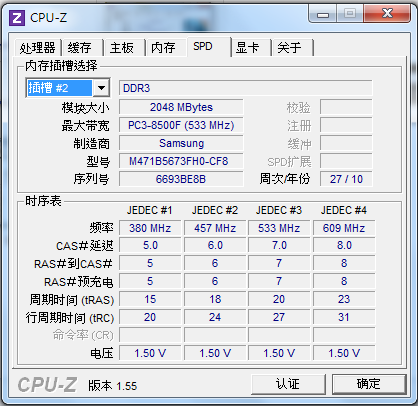Image resolution: width=418 pixels, height=406 pixels.
Task: Click the RAS#到CAS# row label
Action: [x=73, y=264]
